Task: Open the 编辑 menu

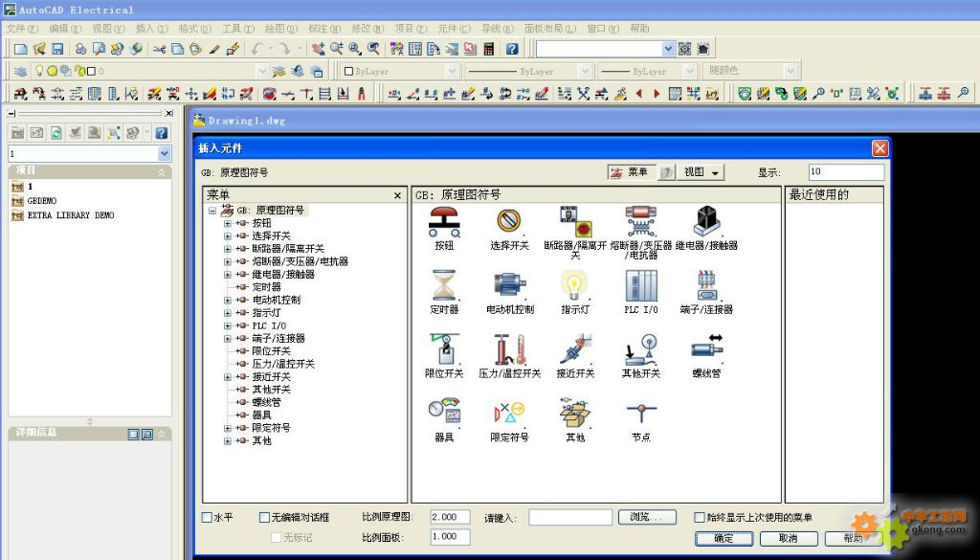Action: (65, 29)
